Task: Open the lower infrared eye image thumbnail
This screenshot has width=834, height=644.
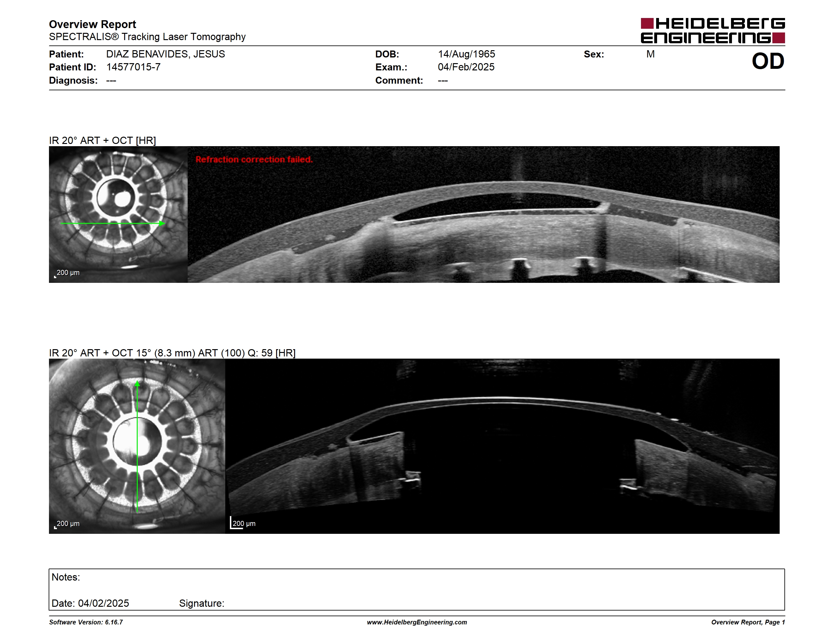Action: (137, 446)
